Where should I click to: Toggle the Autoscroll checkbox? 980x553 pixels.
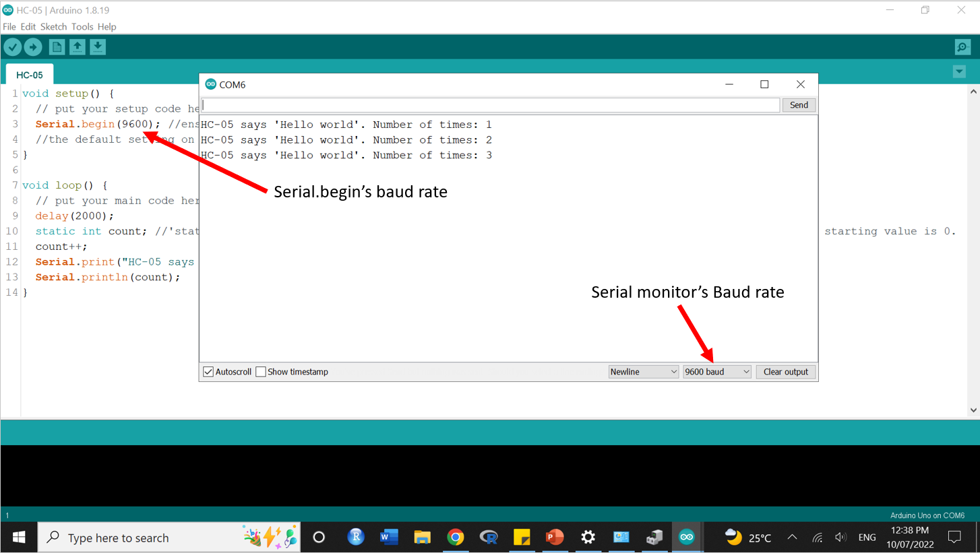(209, 372)
